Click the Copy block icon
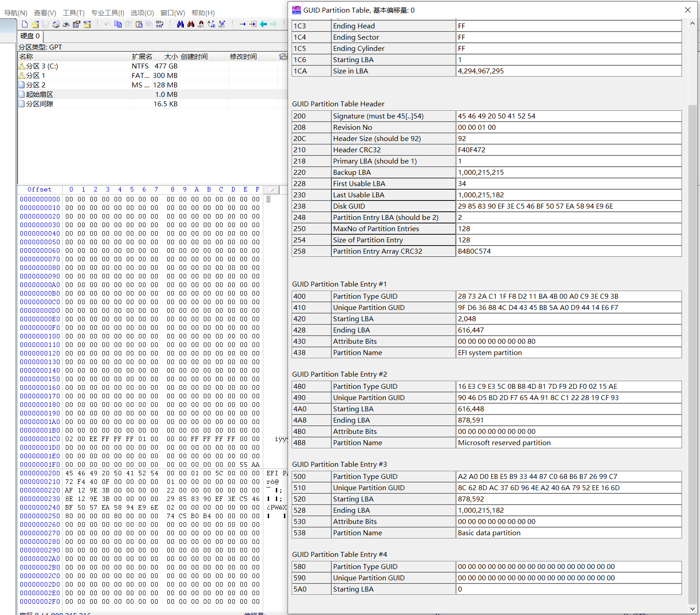Viewport: 700px width, 615px height. click(118, 24)
